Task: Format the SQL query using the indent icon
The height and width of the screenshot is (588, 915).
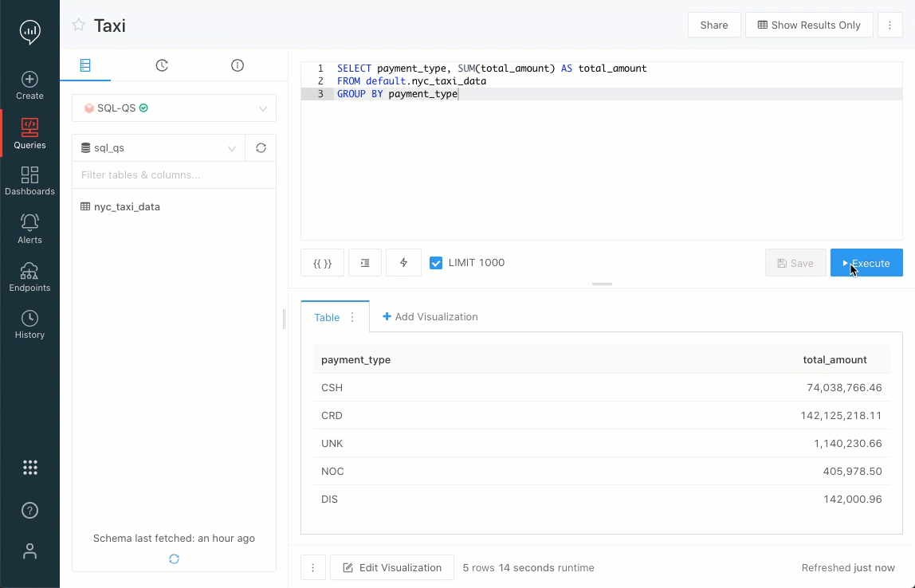Action: [x=364, y=262]
